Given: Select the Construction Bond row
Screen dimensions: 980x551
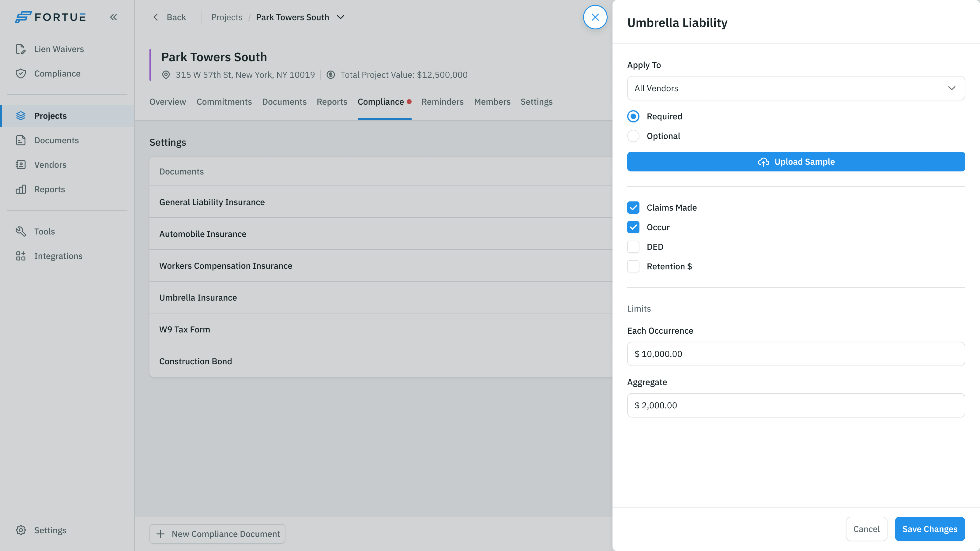Looking at the screenshot, I should click(381, 361).
